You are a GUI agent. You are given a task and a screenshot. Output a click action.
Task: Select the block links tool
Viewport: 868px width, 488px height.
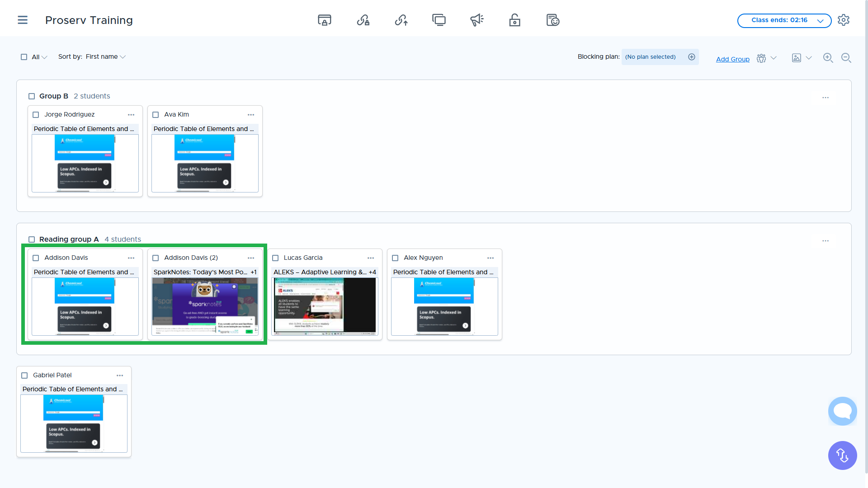tap(363, 20)
